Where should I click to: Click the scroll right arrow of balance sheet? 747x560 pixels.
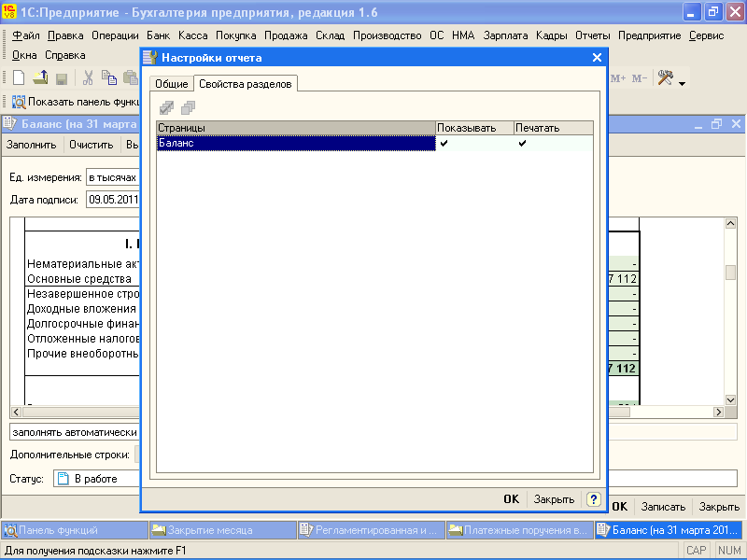pos(718,412)
